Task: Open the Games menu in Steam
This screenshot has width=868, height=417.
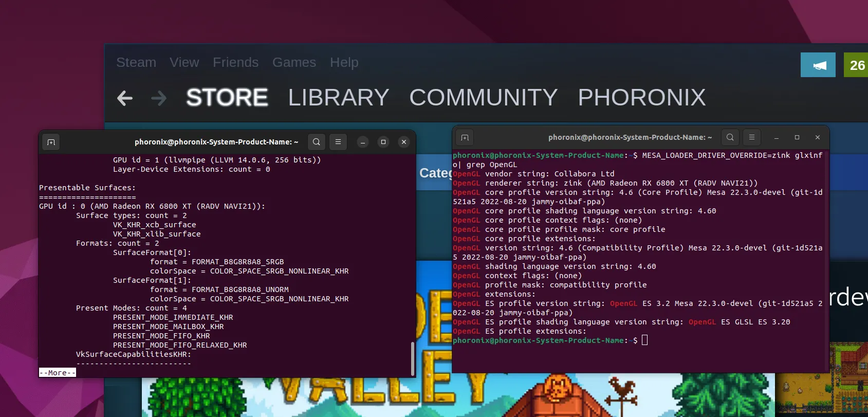Action: (x=294, y=62)
